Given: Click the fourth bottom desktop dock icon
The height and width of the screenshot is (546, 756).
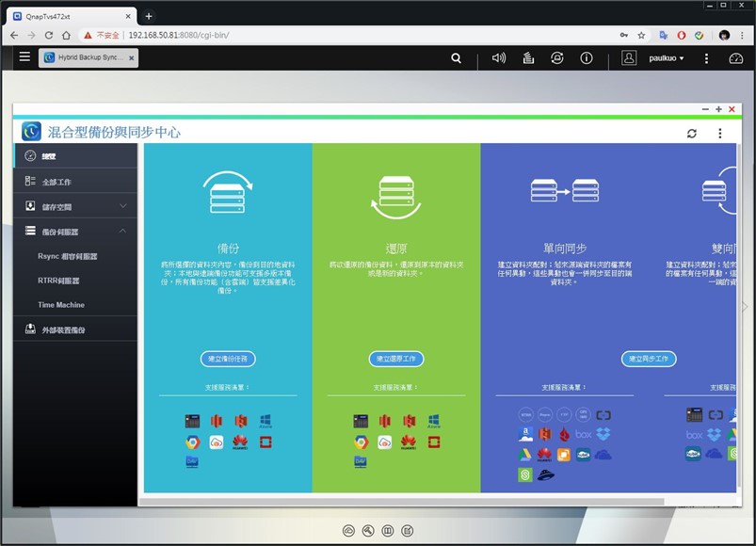Looking at the screenshot, I should [x=408, y=531].
